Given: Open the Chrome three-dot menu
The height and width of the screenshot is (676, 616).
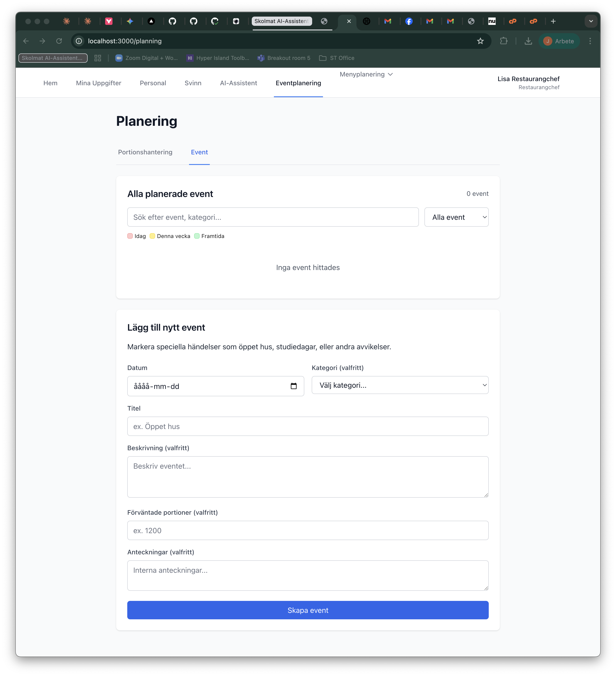Looking at the screenshot, I should (x=590, y=41).
